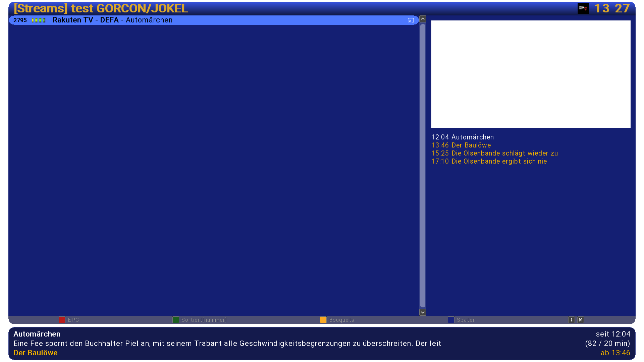Image resolution: width=644 pixels, height=362 pixels.
Task: Click the 13 27 clock display
Action: tap(612, 8)
